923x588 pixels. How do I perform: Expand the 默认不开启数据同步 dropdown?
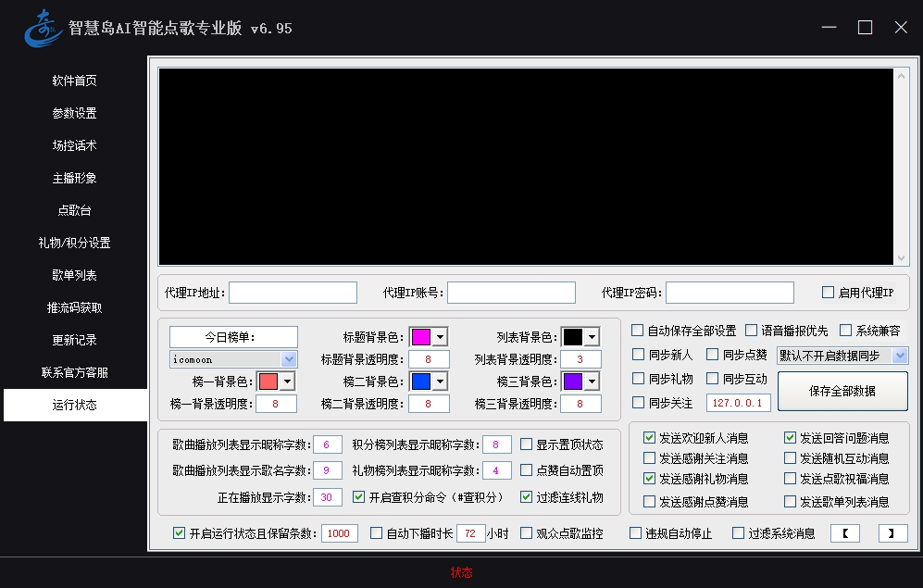pyautogui.click(x=899, y=356)
